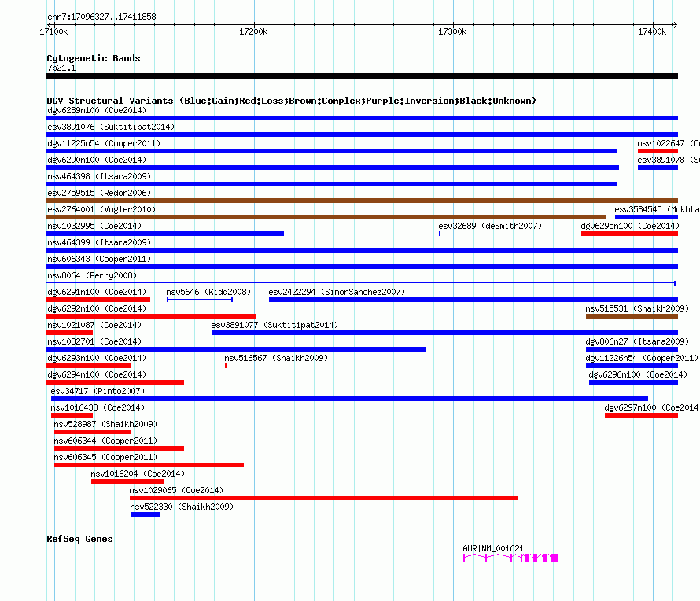Select nsv464398 (Itsara2009) label
Viewport: 700px width, 601px height.
tap(99, 176)
